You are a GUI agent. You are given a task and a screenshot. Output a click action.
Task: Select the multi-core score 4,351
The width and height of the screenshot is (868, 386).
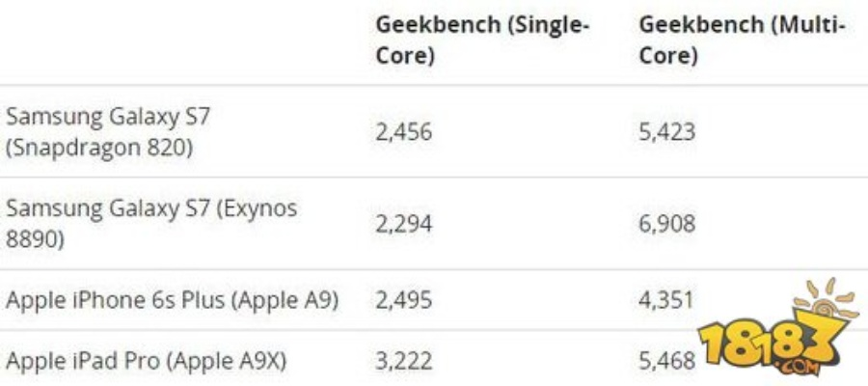[666, 300]
